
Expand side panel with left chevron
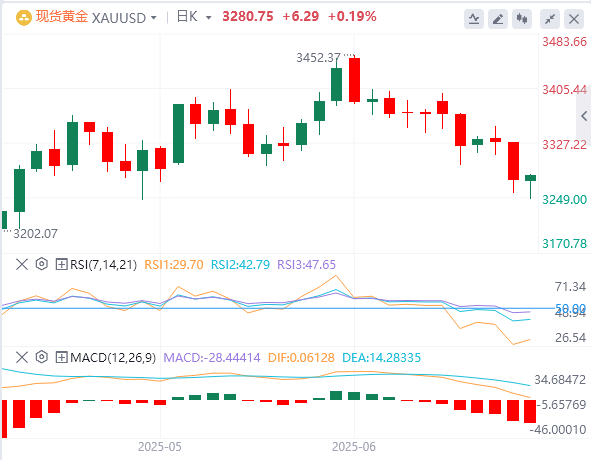[x=584, y=116]
